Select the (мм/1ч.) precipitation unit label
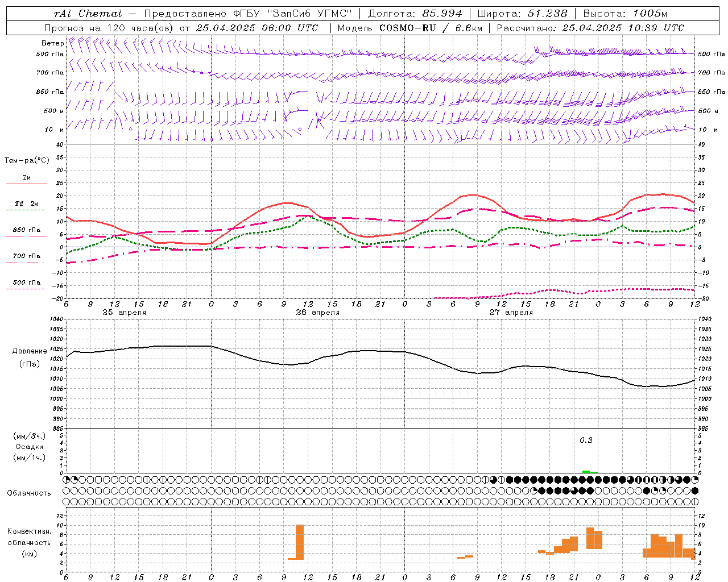The height and width of the screenshot is (582, 728). (x=30, y=458)
